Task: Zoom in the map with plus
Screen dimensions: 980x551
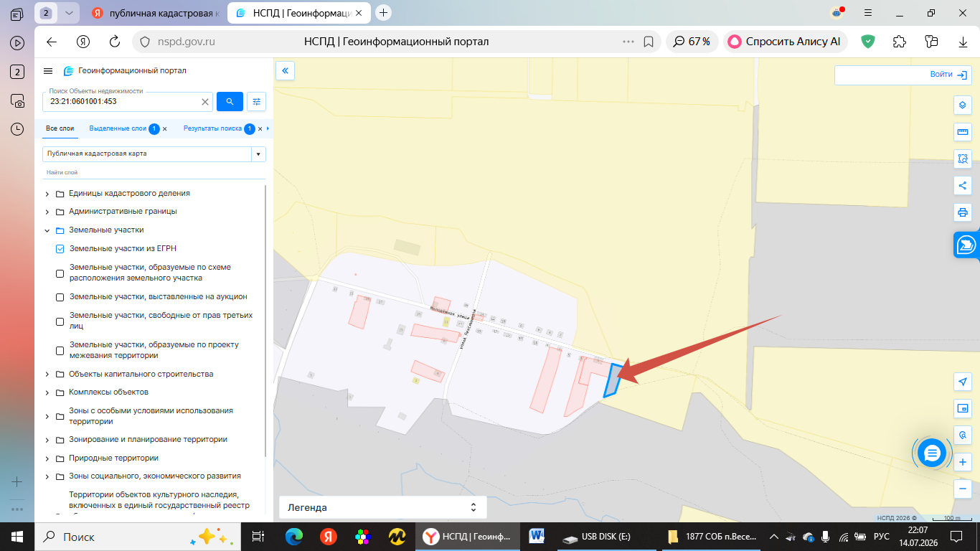Action: [x=963, y=462]
